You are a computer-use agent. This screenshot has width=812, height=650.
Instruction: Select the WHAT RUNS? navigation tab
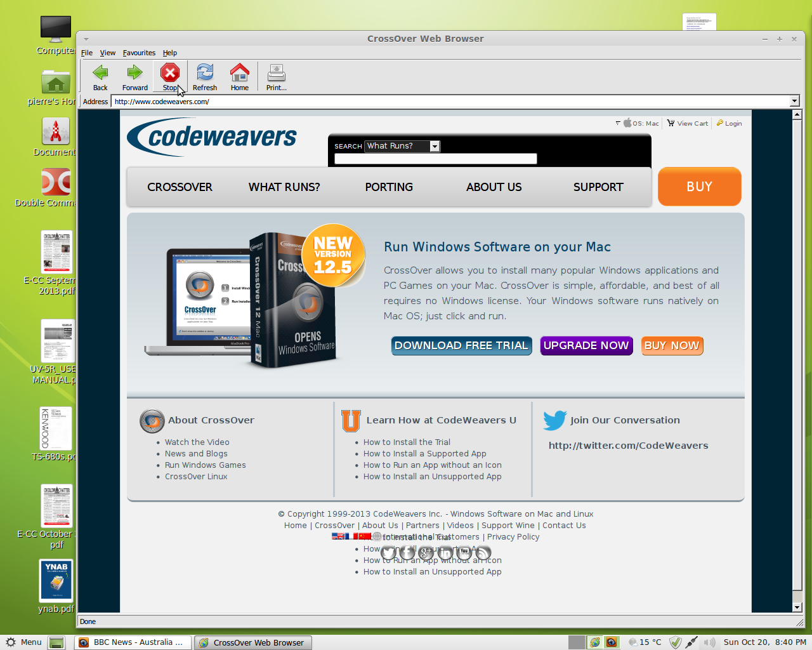tap(284, 187)
